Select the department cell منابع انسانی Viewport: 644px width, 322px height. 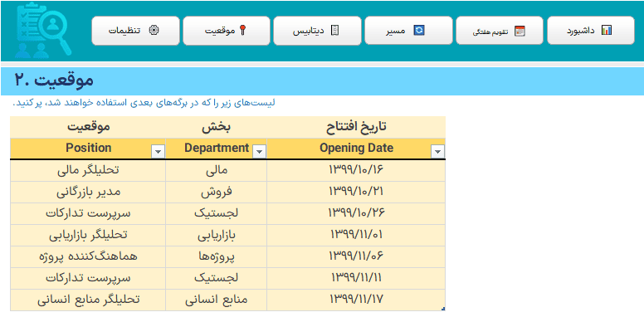(217, 300)
